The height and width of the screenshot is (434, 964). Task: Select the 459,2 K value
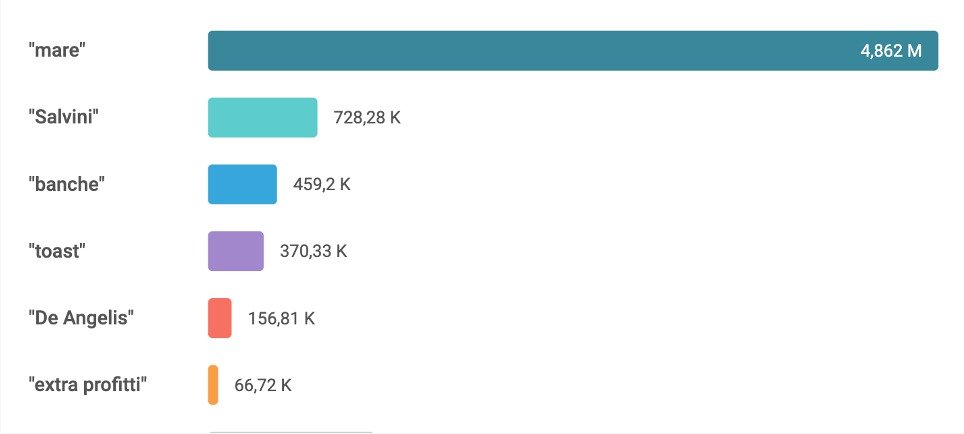pos(321,185)
